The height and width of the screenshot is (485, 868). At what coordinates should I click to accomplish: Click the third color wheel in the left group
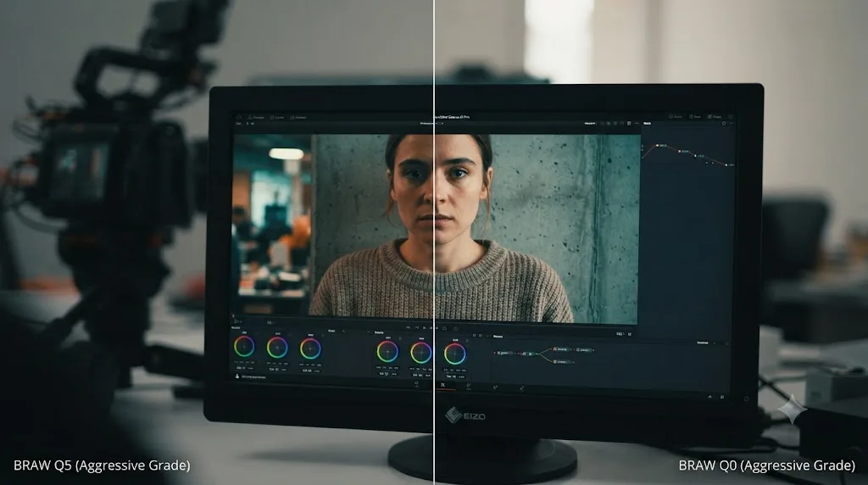coord(310,348)
